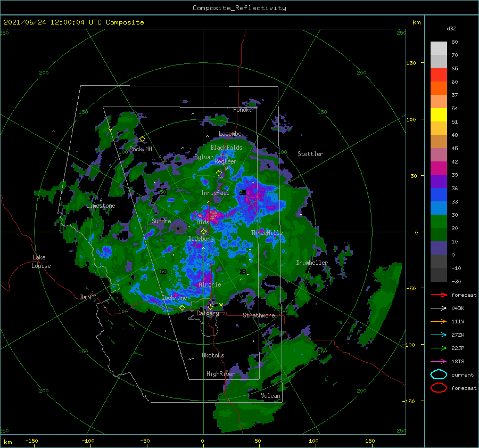Click the -150 value on bottom axis
Screen dimensions: 479x448
click(31, 441)
